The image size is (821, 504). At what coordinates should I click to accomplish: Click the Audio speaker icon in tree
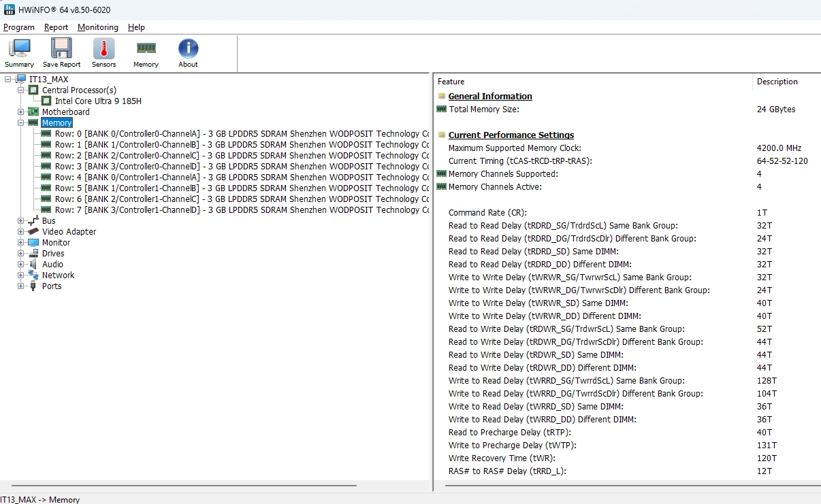tap(33, 264)
